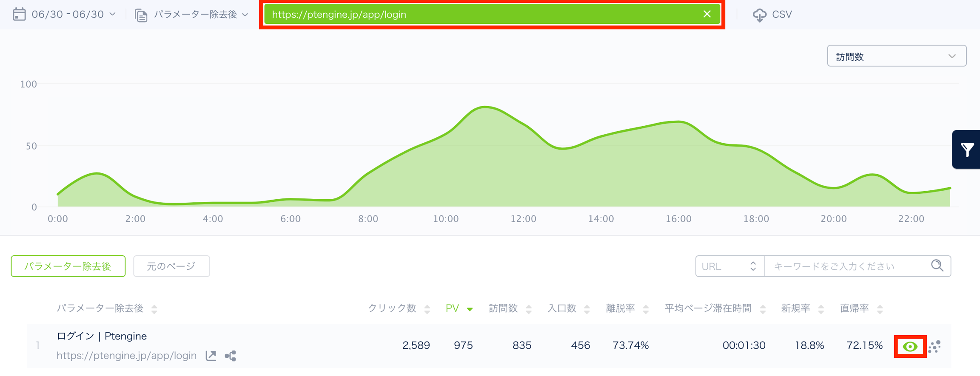
Task: Select the パラメーター除去後 tab
Action: (x=68, y=266)
